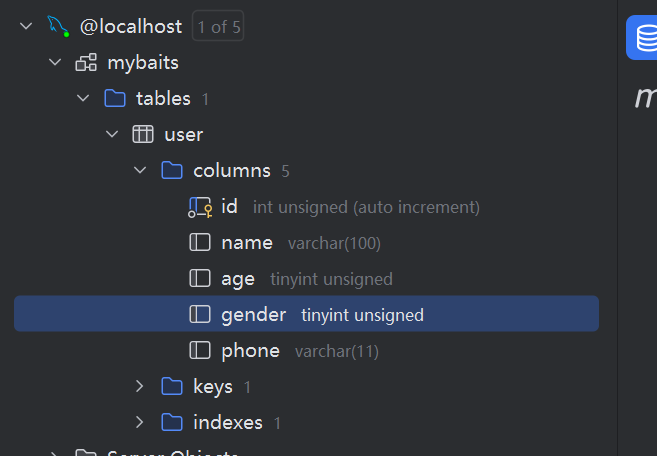
Task: Click the columns folder icon
Action: coord(172,170)
